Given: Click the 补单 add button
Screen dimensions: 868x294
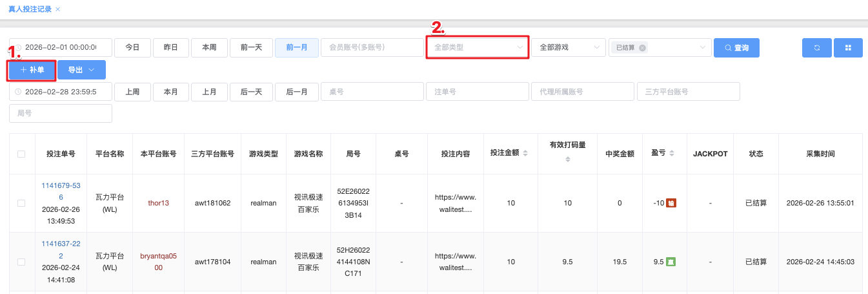Looking at the screenshot, I should 32,70.
